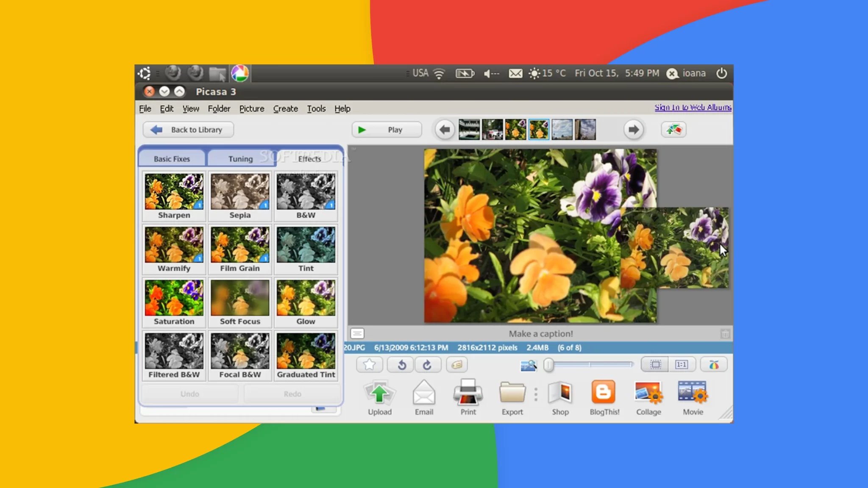Click the Email icon
Image resolution: width=868 pixels, height=488 pixels.
[424, 397]
